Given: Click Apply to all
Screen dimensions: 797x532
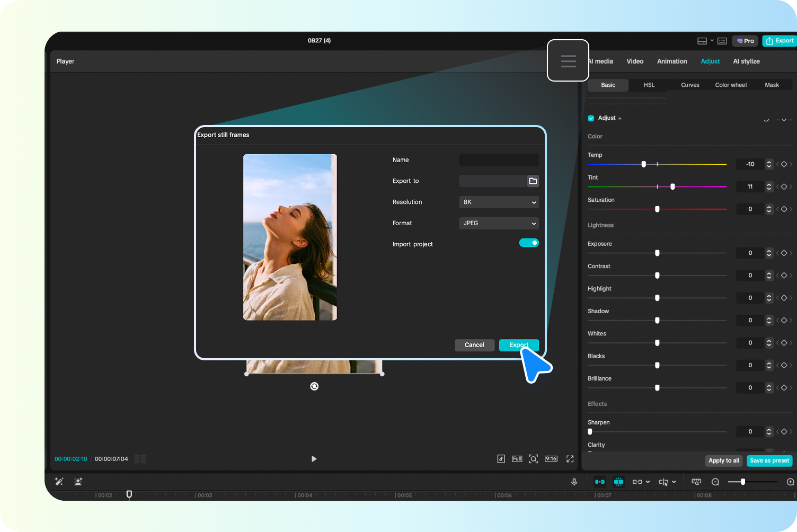Looking at the screenshot, I should pos(724,461).
